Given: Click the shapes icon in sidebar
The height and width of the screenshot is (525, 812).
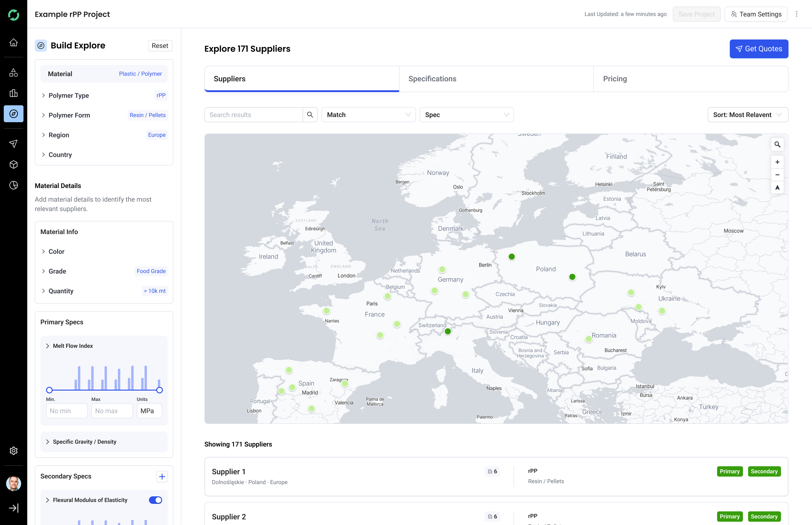Looking at the screenshot, I should [13, 73].
